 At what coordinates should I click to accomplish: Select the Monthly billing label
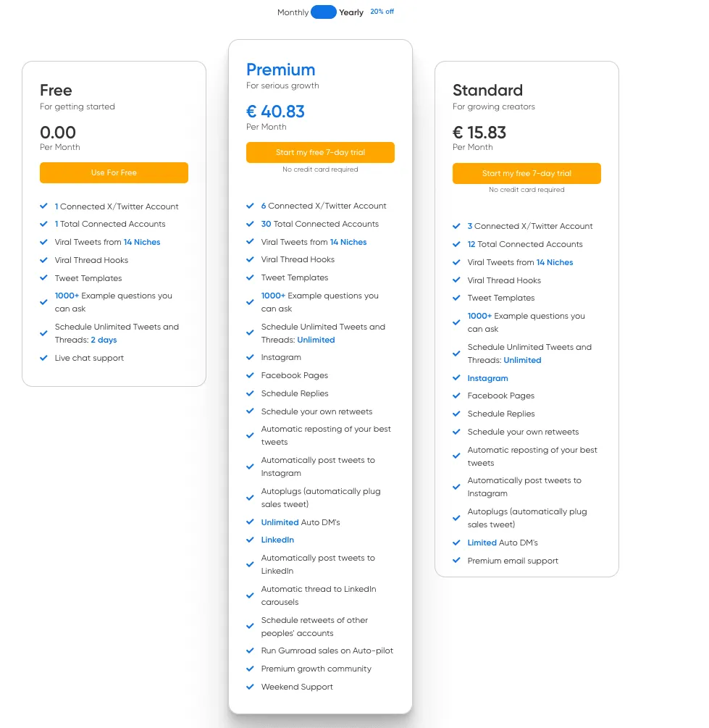point(293,12)
